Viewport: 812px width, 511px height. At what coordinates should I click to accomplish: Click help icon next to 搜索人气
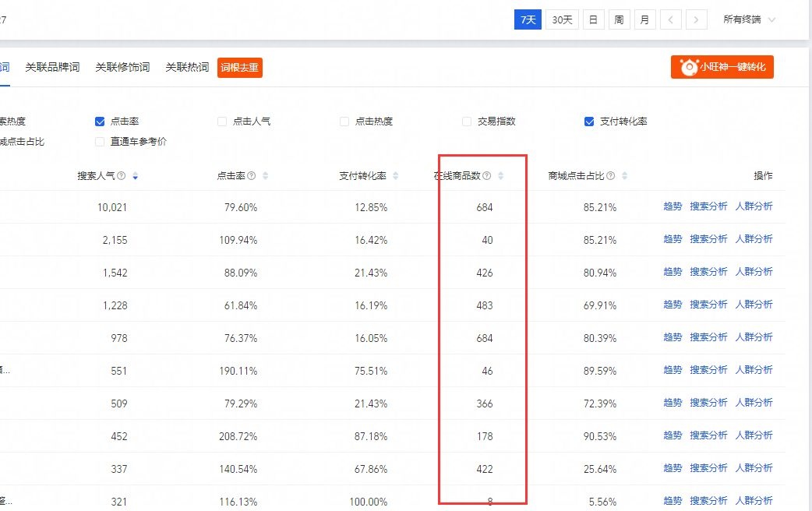pos(122,176)
